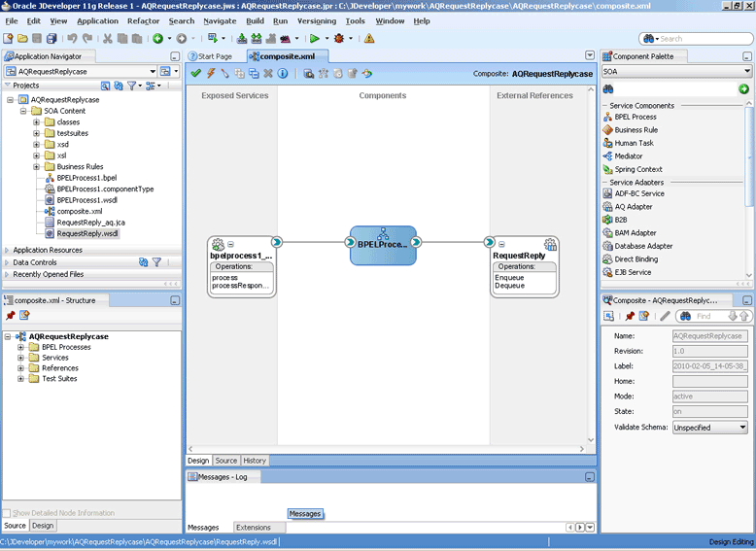Image resolution: width=756 pixels, height=551 pixels.
Task: Collapse the RequestReply reference operations toggle
Action: 501,245
